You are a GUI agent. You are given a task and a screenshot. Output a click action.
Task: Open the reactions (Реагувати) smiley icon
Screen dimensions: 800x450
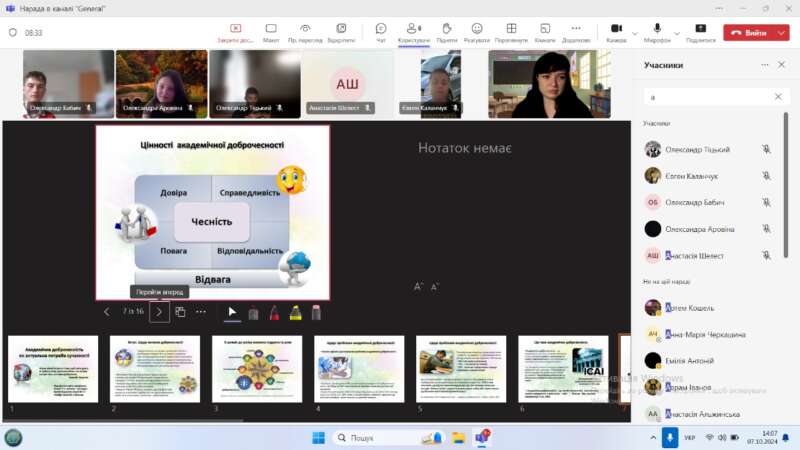point(477,30)
